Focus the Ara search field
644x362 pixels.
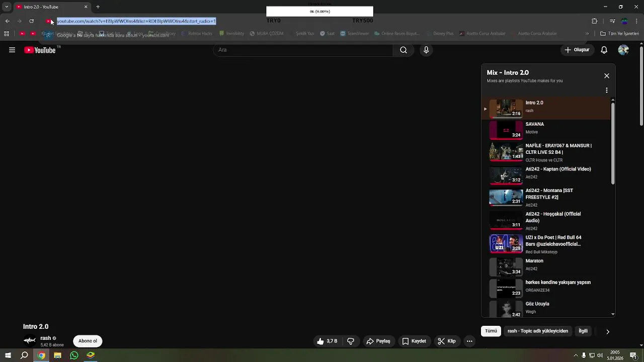303,50
